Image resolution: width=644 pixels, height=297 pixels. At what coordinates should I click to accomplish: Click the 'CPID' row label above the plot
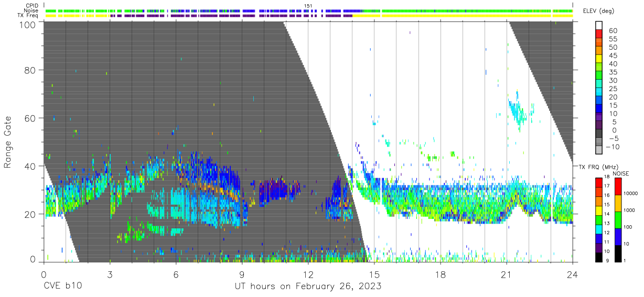(x=32, y=6)
